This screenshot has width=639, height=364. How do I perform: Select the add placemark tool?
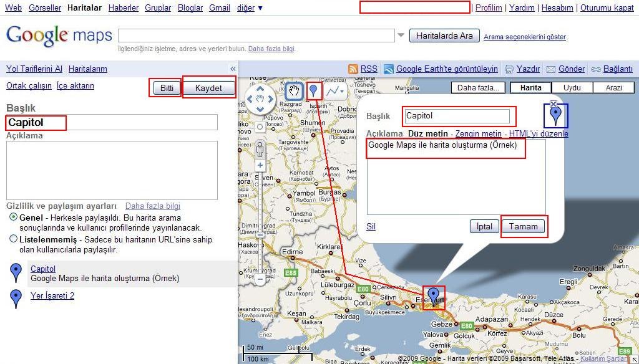313,91
